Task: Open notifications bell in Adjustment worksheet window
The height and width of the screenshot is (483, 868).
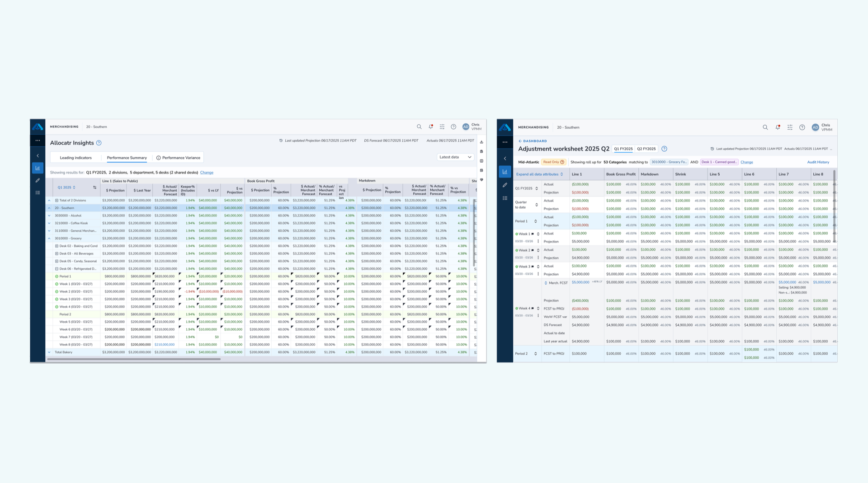Action: pyautogui.click(x=778, y=127)
